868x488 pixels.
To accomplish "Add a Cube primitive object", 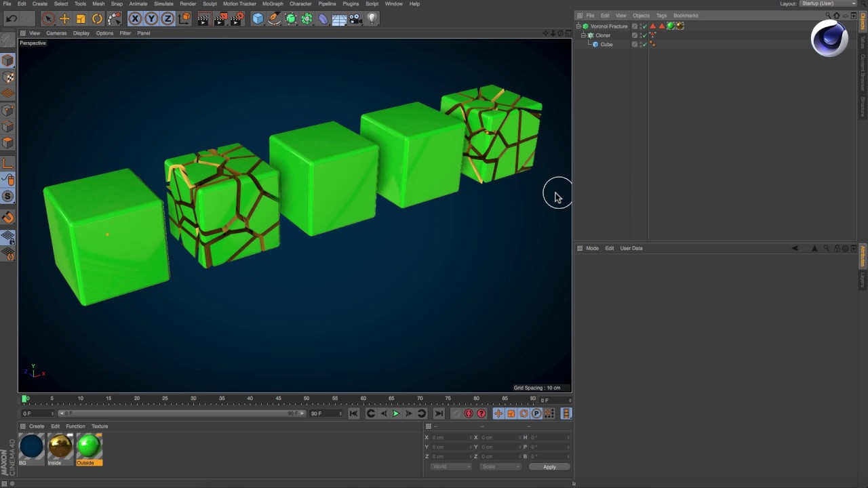I will point(258,19).
